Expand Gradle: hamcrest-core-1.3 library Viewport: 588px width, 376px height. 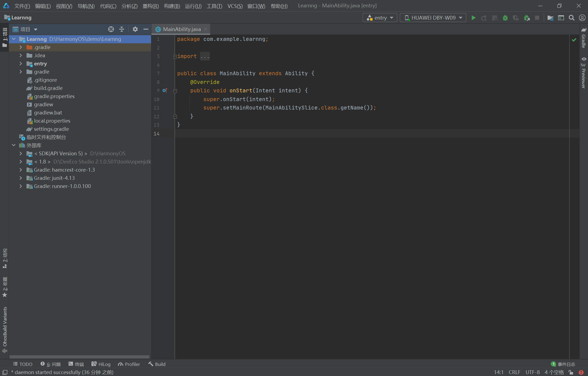(x=21, y=170)
